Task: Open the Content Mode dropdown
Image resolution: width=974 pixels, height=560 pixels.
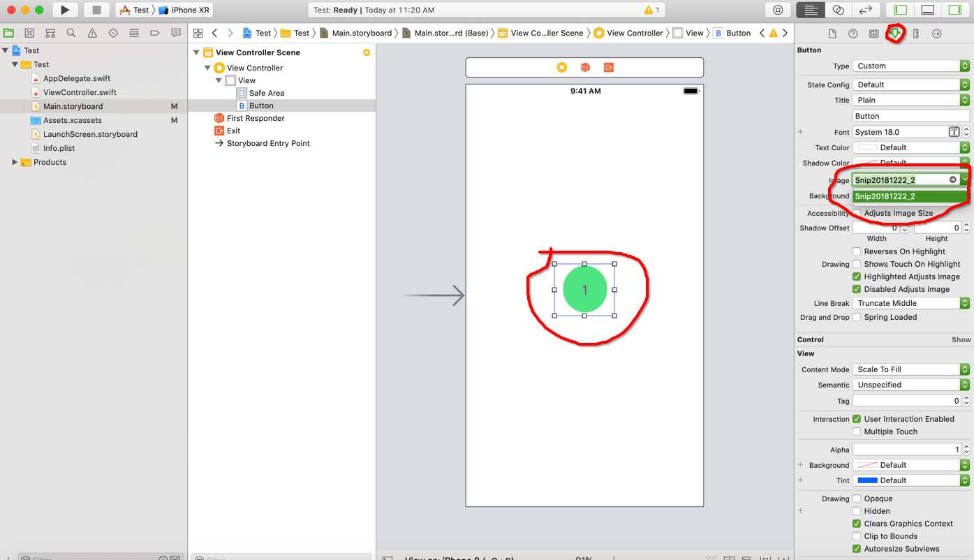Action: tap(911, 369)
